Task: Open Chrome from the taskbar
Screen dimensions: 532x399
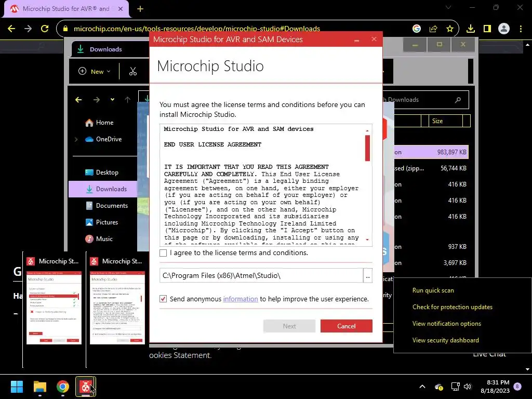Action: click(63, 387)
